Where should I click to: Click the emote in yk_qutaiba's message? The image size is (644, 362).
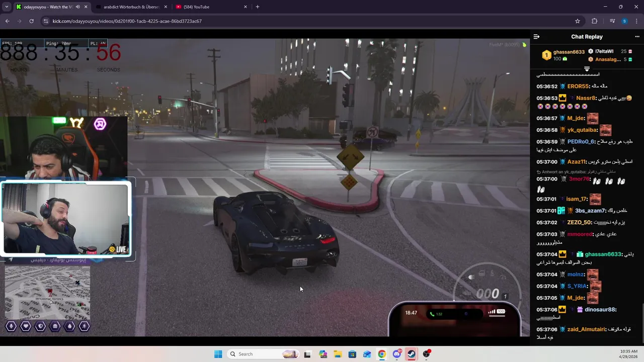[x=605, y=130]
